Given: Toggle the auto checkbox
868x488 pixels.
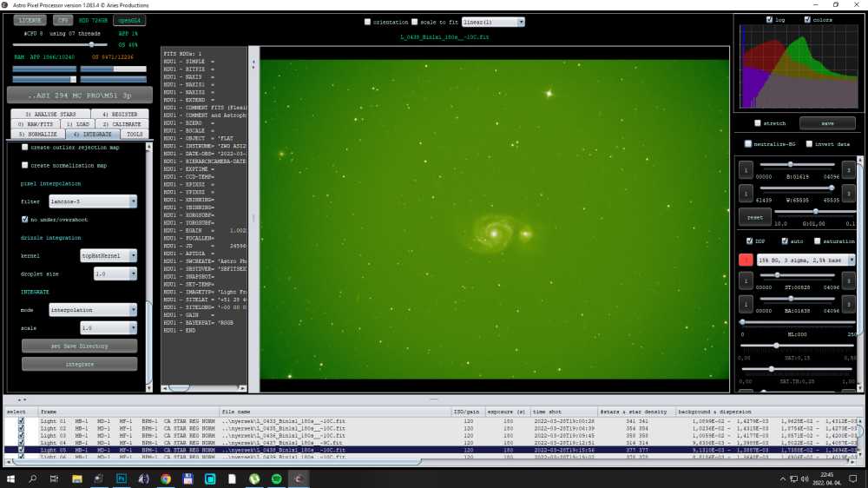Looking at the screenshot, I should [785, 241].
